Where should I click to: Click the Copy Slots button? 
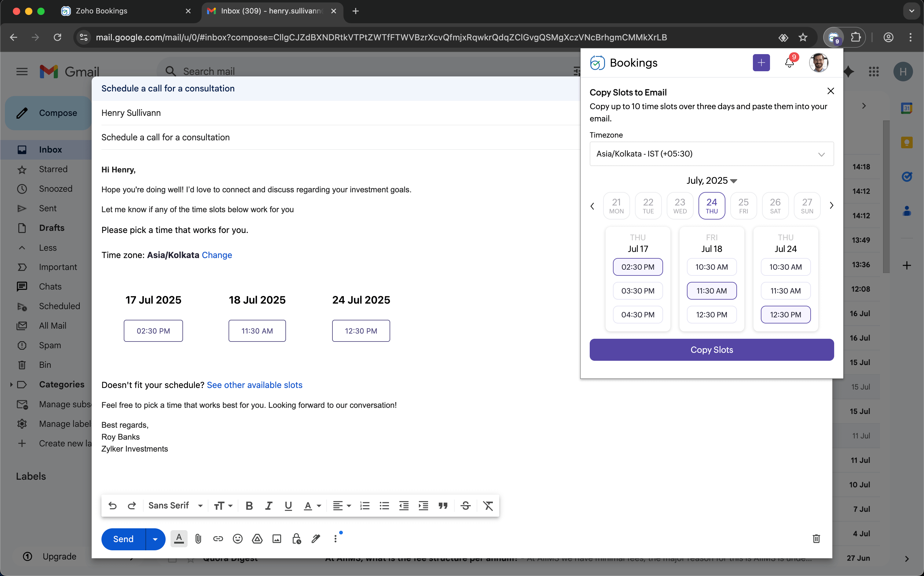[x=711, y=349]
